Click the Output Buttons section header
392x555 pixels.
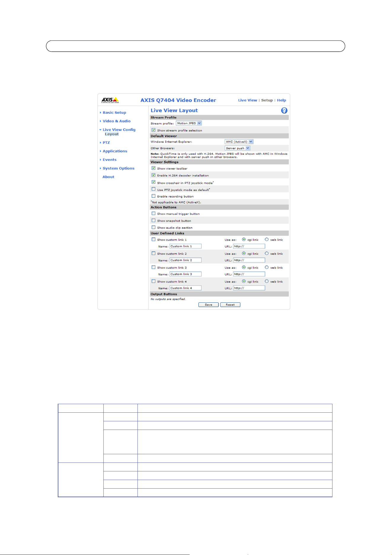tap(219, 294)
